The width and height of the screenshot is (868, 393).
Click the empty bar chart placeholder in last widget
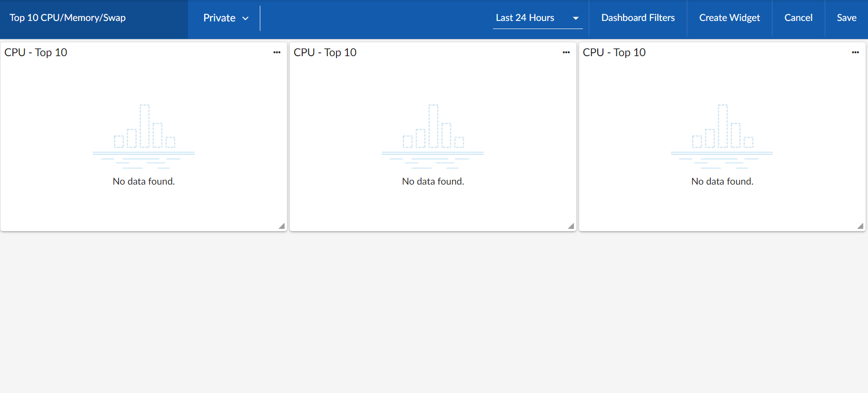722,137
